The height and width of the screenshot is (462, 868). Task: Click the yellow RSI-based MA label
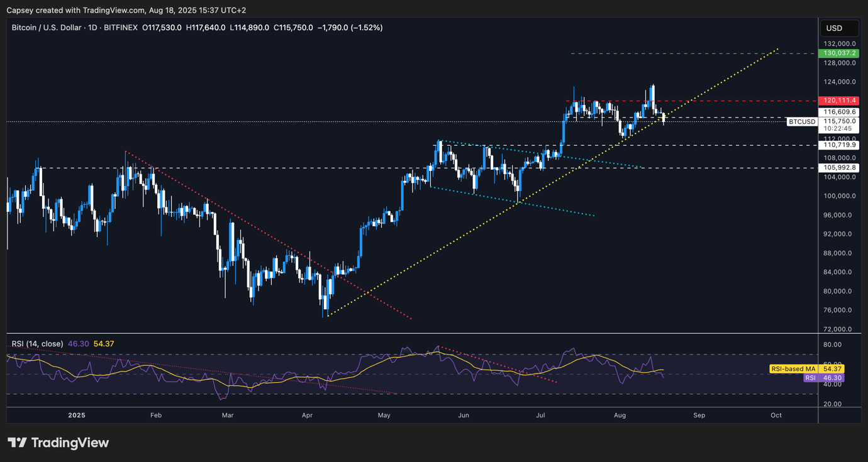(793, 369)
